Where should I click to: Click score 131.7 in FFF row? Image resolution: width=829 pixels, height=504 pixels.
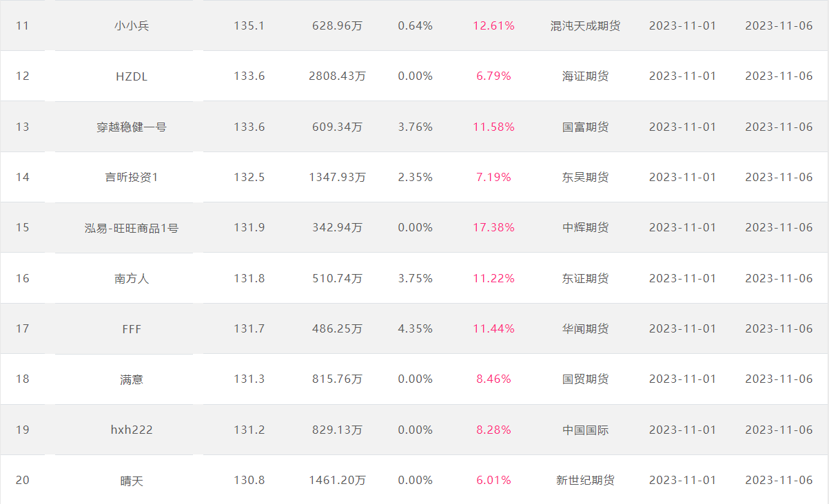pos(249,329)
